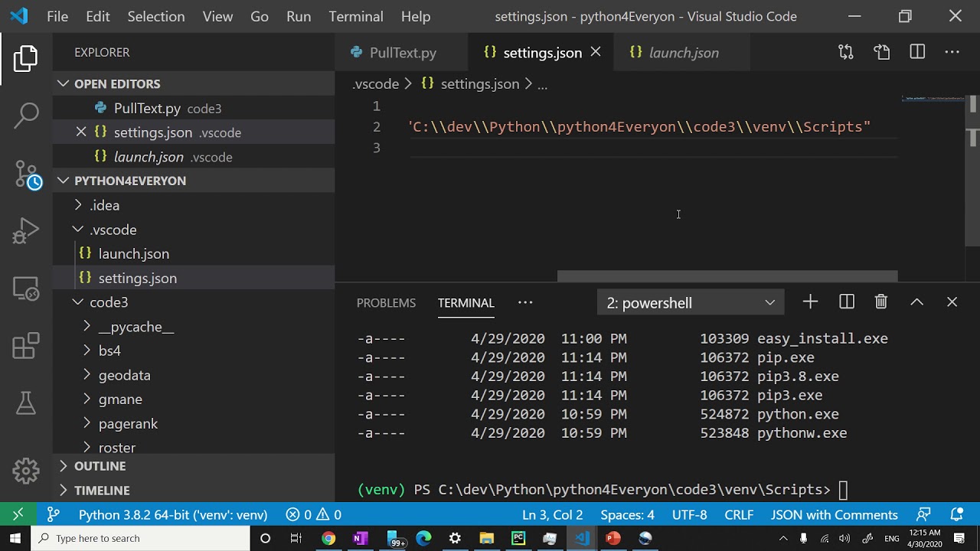Open PyCharm from the taskbar
The height and width of the screenshot is (551, 980).
point(518,539)
